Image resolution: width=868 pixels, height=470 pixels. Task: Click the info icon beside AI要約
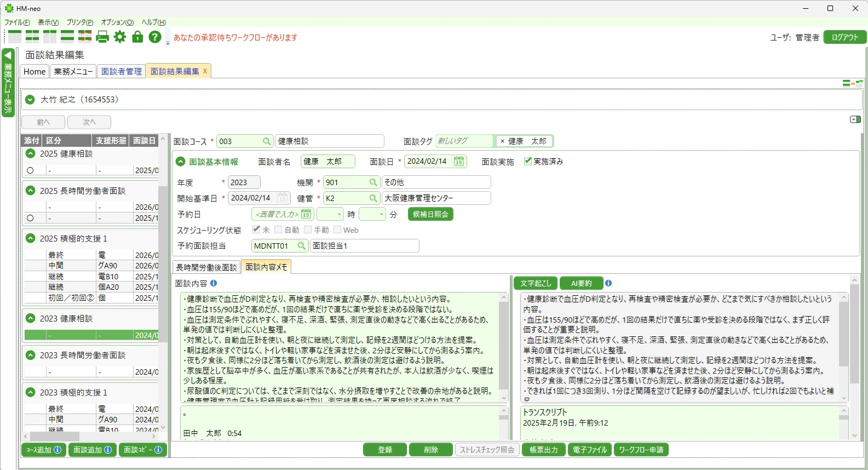(x=608, y=283)
